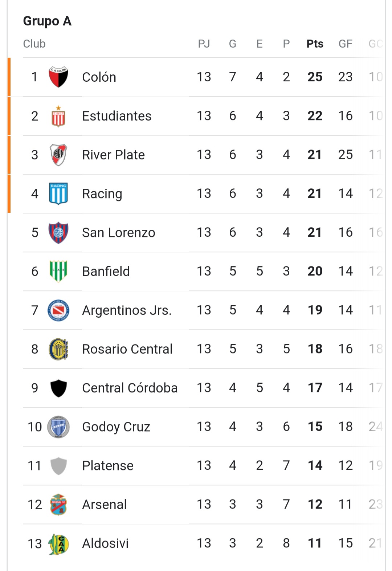Click the Arsenal club crest icon
This screenshot has height=571, width=392.
(x=58, y=505)
